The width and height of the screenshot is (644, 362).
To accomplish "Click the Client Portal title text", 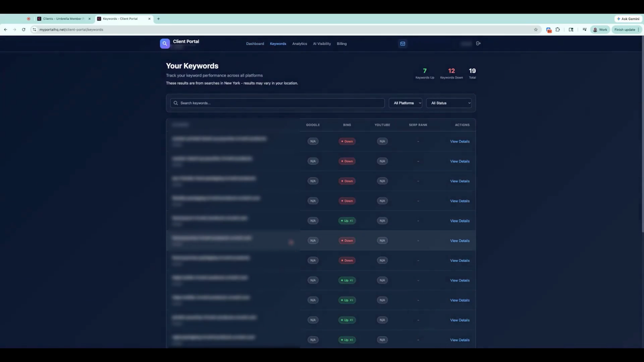I will coord(186,41).
